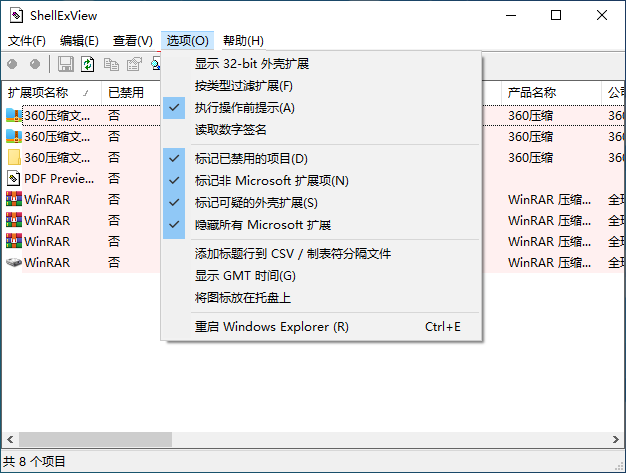
Task: Open 按类型过滤扩展(F) menu entry
Action: [x=321, y=86]
